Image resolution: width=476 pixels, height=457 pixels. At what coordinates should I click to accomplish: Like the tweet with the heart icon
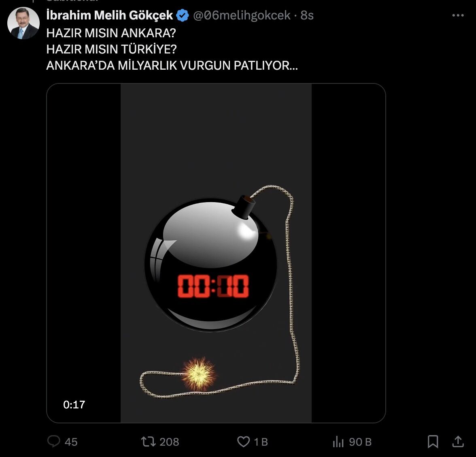244,442
